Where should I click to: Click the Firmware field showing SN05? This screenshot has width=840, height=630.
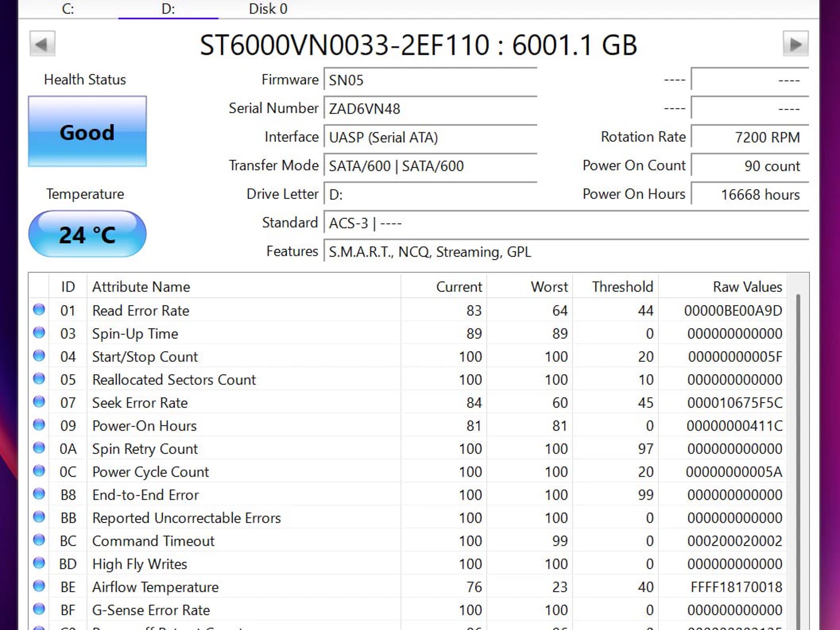(x=430, y=80)
